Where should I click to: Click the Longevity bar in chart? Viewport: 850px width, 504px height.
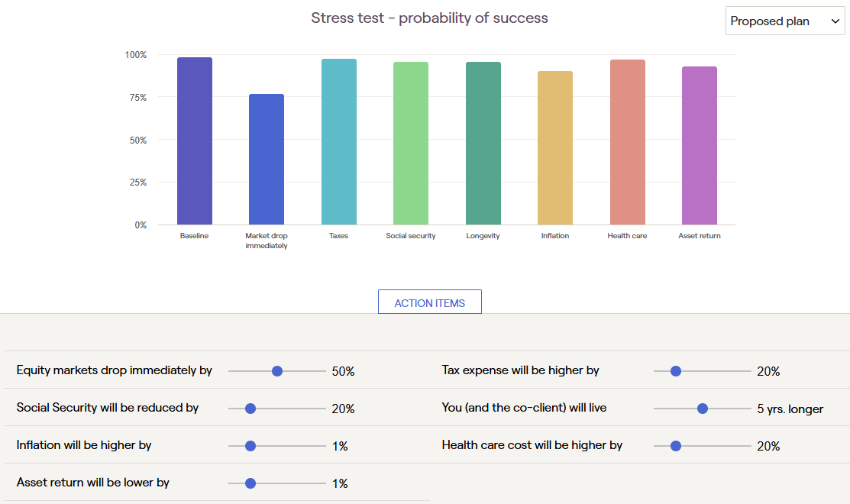pos(483,144)
